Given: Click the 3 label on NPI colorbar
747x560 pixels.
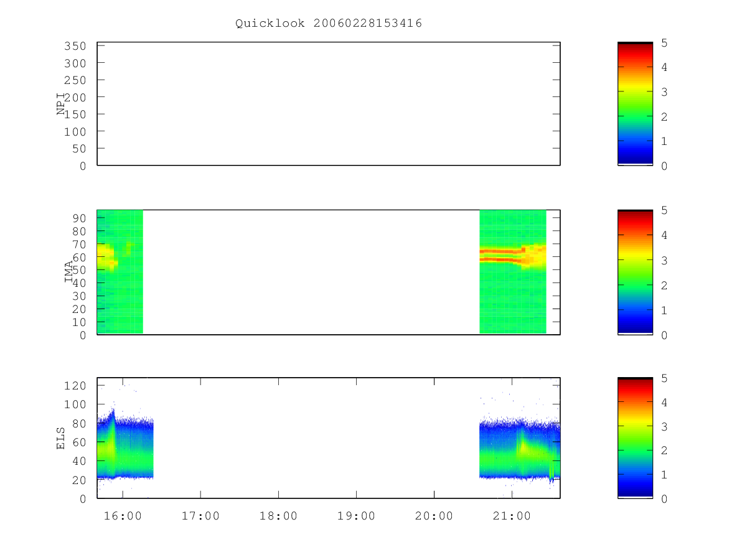Looking at the screenshot, I should click(664, 92).
